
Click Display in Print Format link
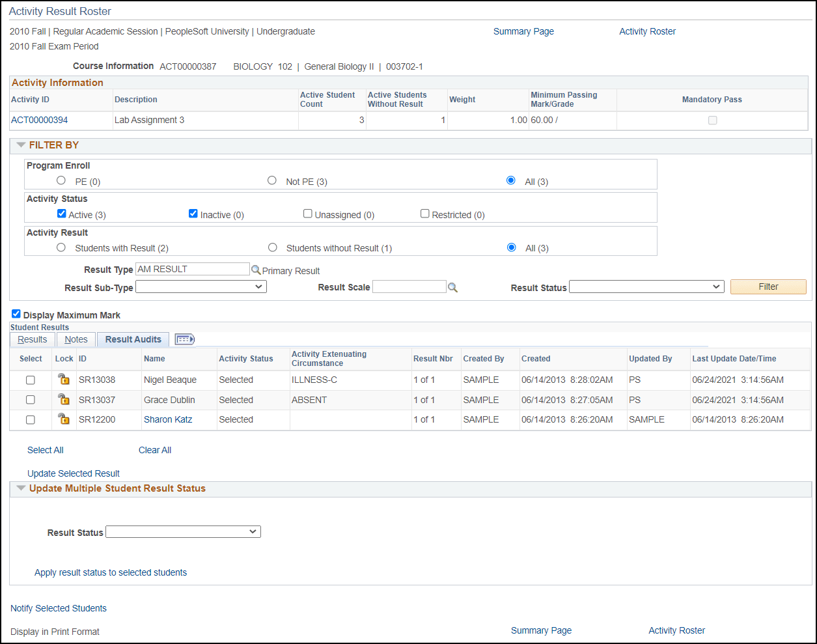tap(55, 632)
